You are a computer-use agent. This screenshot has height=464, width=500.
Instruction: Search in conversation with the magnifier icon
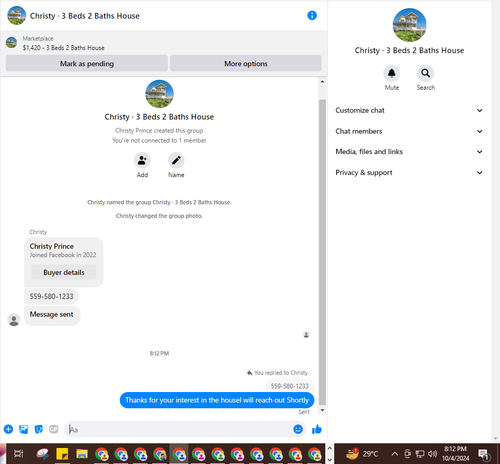point(426,73)
